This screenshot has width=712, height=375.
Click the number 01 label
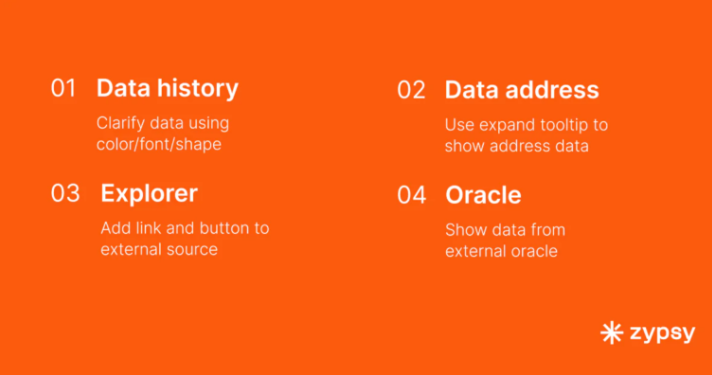click(x=63, y=88)
